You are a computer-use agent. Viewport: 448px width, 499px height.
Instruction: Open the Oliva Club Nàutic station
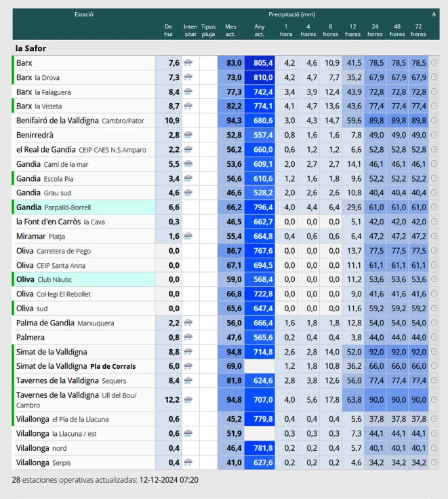tap(44, 279)
